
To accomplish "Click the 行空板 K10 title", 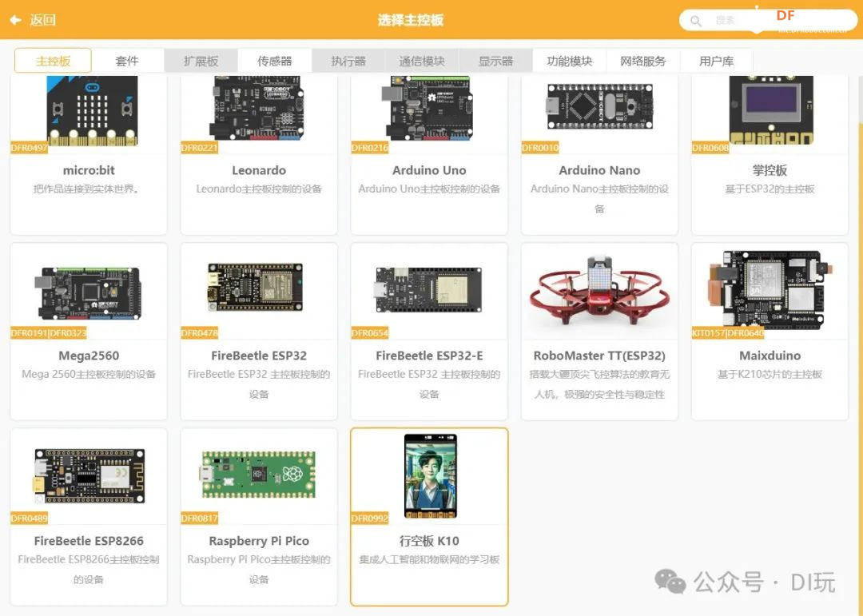I will (x=429, y=541).
